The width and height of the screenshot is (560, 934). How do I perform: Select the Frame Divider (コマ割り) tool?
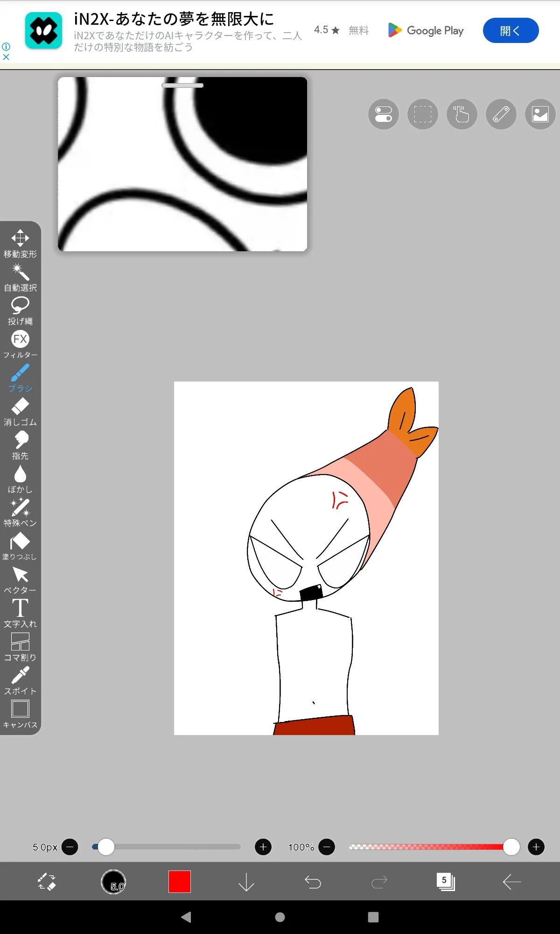[20, 647]
